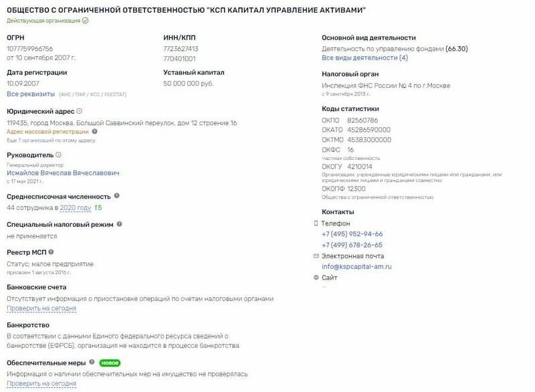
Task: Click the clock history icon beside Юридический адрес
Action: pos(79,111)
